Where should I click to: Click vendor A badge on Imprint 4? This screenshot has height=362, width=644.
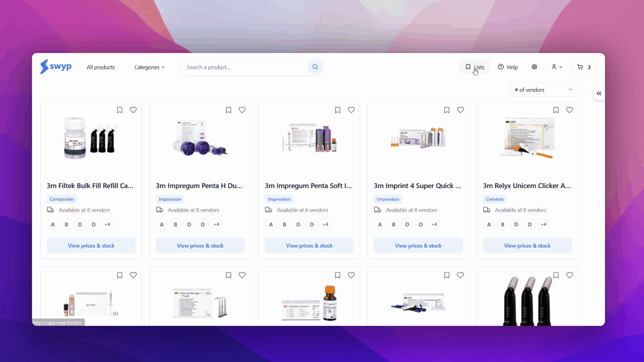[380, 224]
